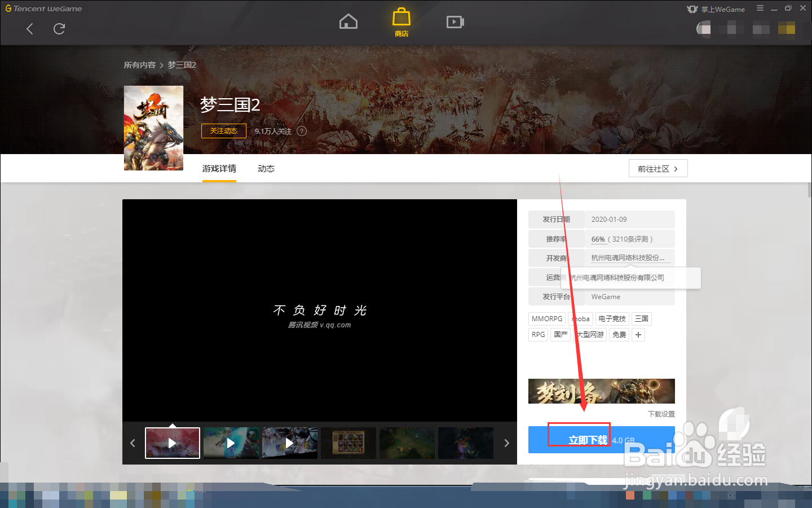Switch to the 动态 tab
Viewport: 812px width, 508px height.
[266, 169]
